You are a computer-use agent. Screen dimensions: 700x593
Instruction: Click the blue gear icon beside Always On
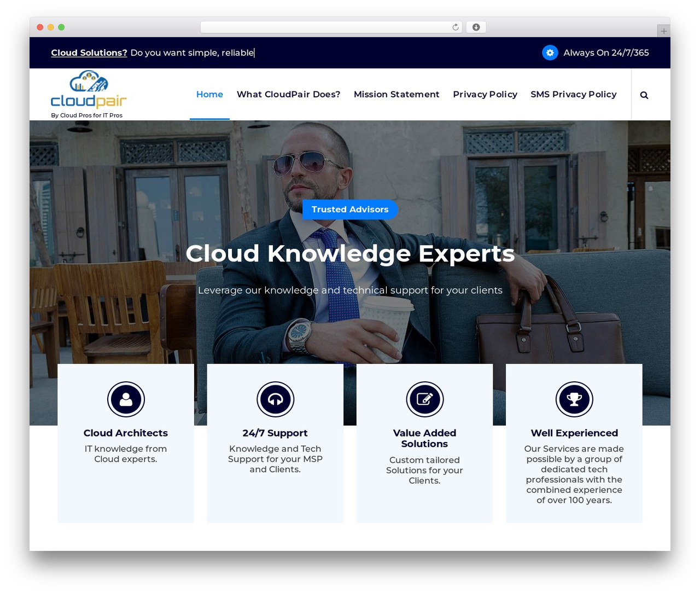pos(550,53)
